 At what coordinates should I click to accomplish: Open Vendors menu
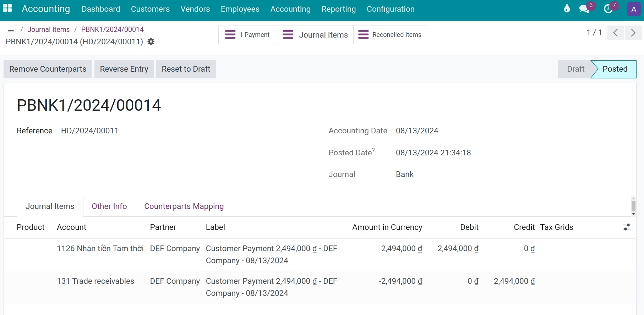pos(195,9)
